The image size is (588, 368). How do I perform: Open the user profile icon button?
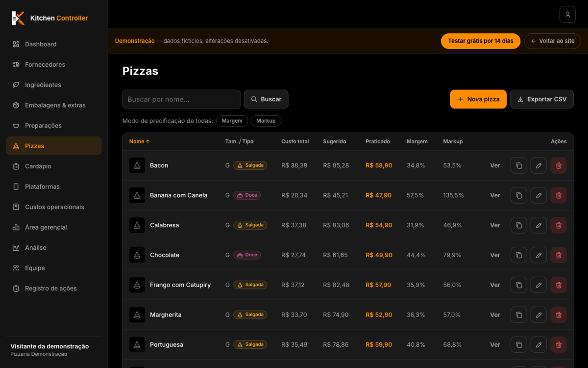(567, 14)
